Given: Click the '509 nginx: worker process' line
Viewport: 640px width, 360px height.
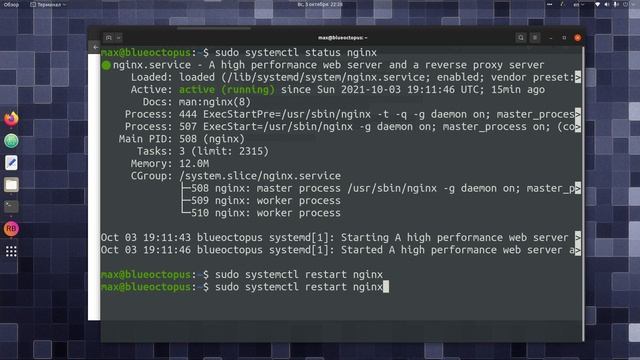Looking at the screenshot, I should coord(261,201).
